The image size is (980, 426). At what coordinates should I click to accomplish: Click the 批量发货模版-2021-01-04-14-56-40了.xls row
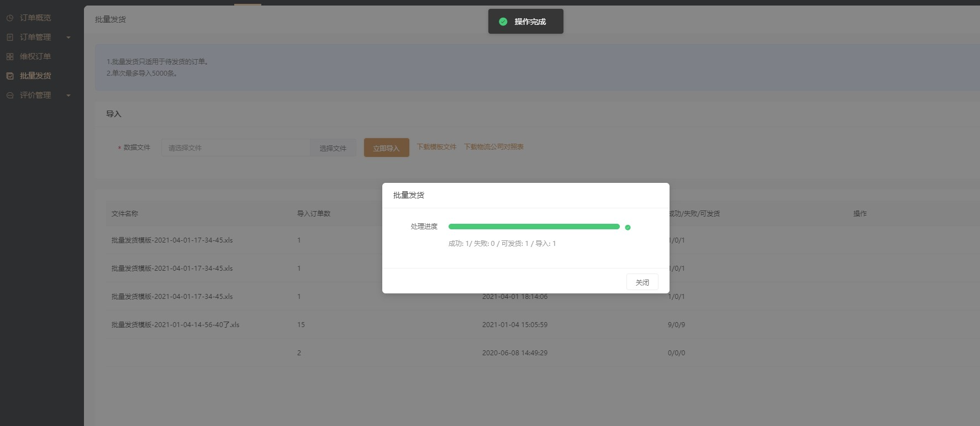(x=175, y=325)
